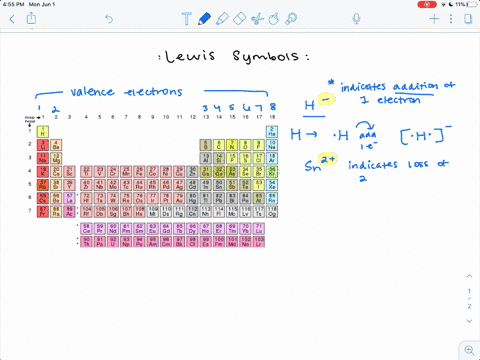Viewport: 480px width, 360px height.
Task: Click the Hydrogen cell in periodic table
Action: [43, 132]
